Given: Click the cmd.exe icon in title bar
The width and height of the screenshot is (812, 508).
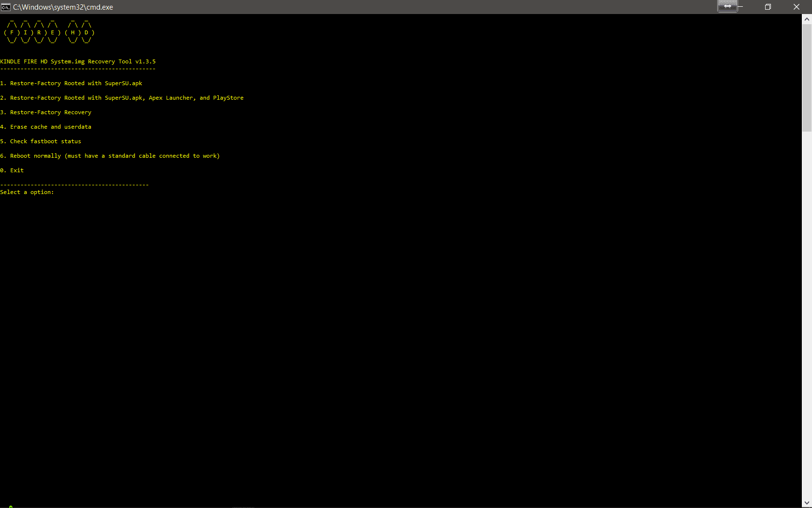Looking at the screenshot, I should (6, 7).
